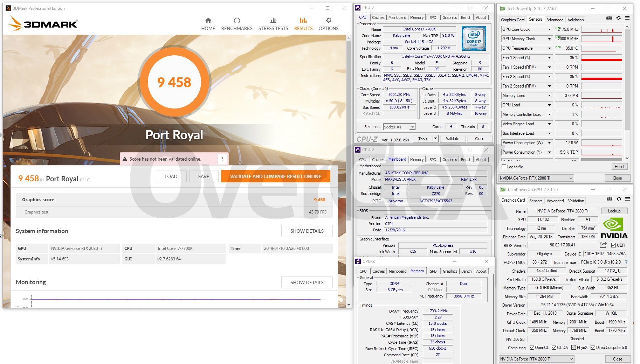Open the GPU Temperature sensor dropdown
The height and width of the screenshot is (364, 640).
549,48
